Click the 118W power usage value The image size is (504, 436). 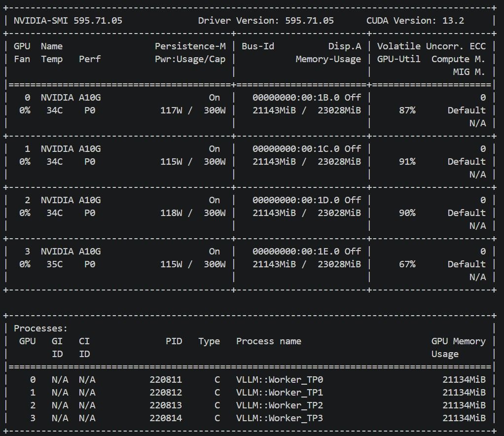(x=171, y=213)
